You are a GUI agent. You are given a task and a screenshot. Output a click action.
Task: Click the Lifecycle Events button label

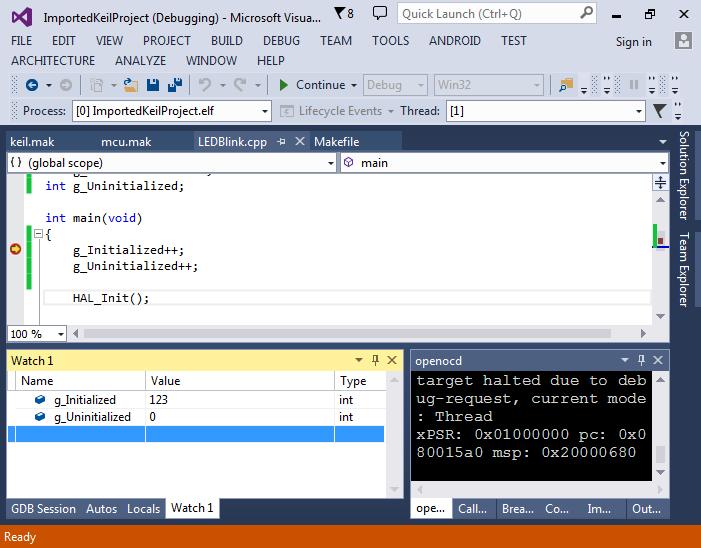[340, 111]
